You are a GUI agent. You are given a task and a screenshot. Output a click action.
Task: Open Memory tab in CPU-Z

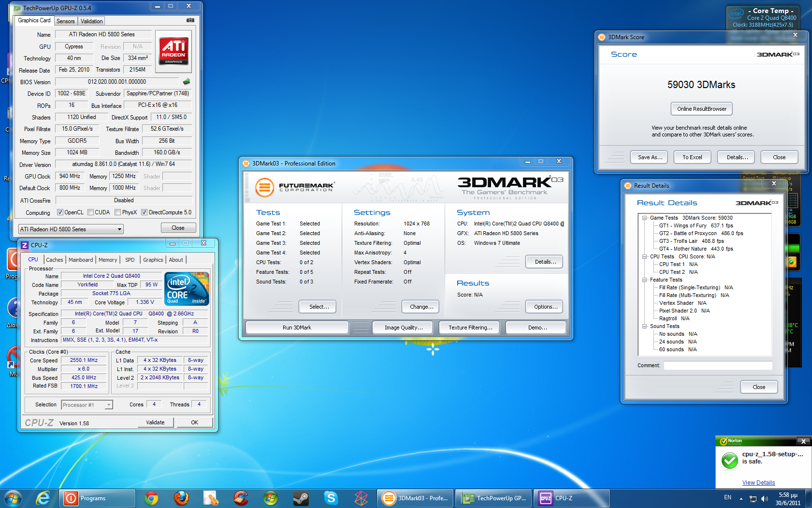pos(108,260)
